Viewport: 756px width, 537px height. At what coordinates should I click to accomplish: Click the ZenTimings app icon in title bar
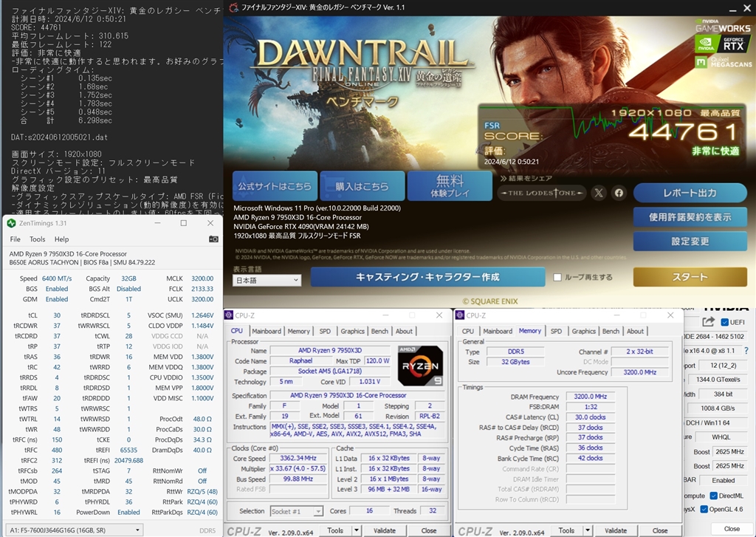[11, 223]
